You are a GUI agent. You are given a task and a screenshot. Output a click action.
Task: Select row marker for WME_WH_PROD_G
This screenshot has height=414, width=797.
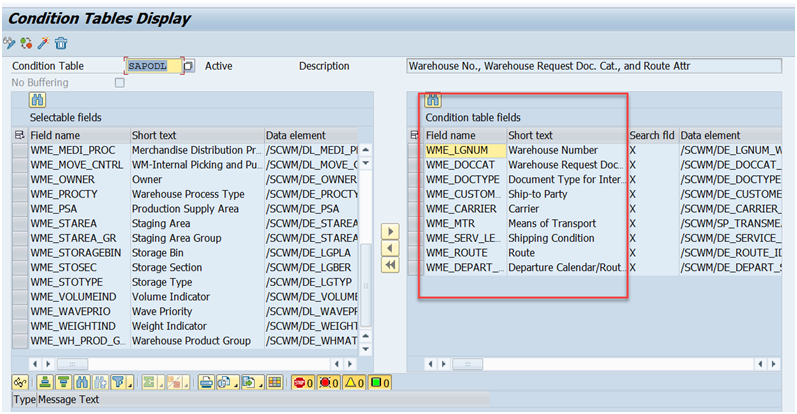click(20, 341)
